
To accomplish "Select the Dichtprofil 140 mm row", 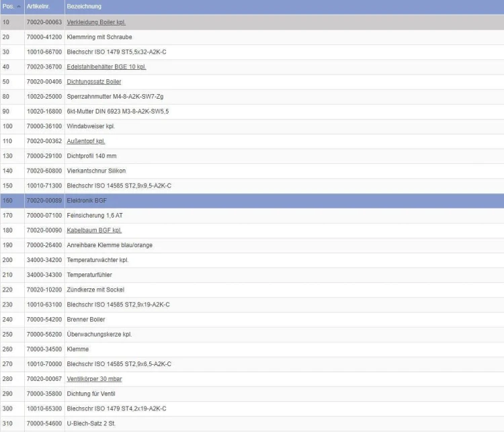I will [252, 157].
